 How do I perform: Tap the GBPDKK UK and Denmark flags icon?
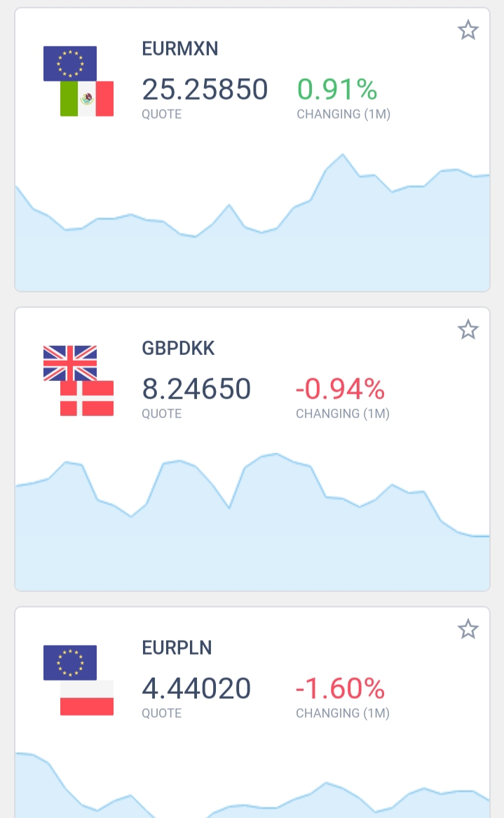coord(79,380)
